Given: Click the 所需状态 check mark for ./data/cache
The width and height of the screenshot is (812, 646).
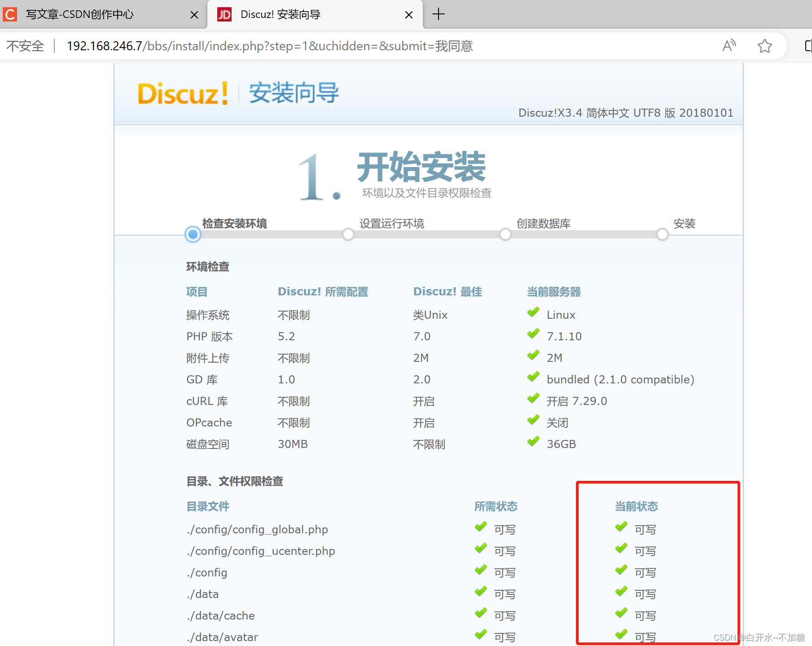Looking at the screenshot, I should (x=481, y=613).
